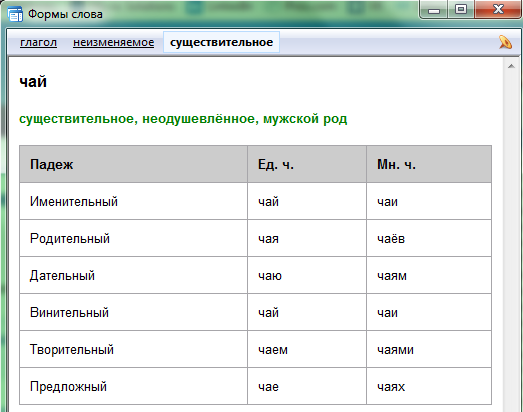Screen dimensions: 523x412
Task: Select the singular form чаем
Action: click(273, 350)
